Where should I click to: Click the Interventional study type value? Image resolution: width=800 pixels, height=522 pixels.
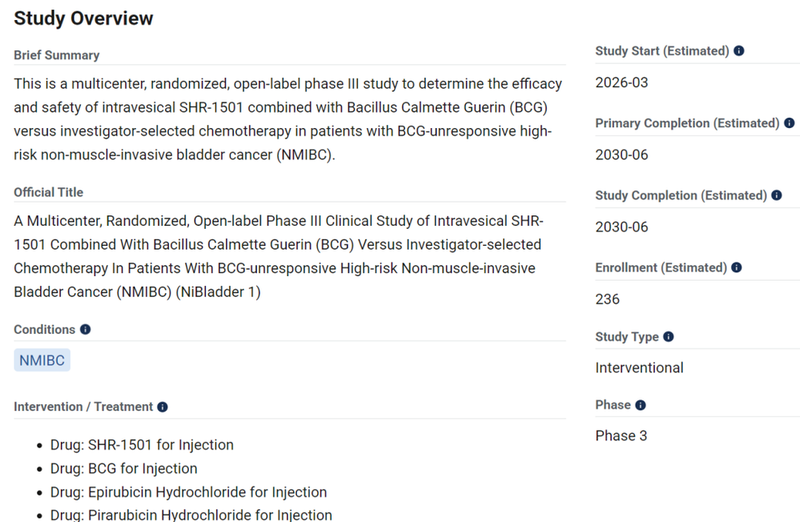pyautogui.click(x=639, y=367)
